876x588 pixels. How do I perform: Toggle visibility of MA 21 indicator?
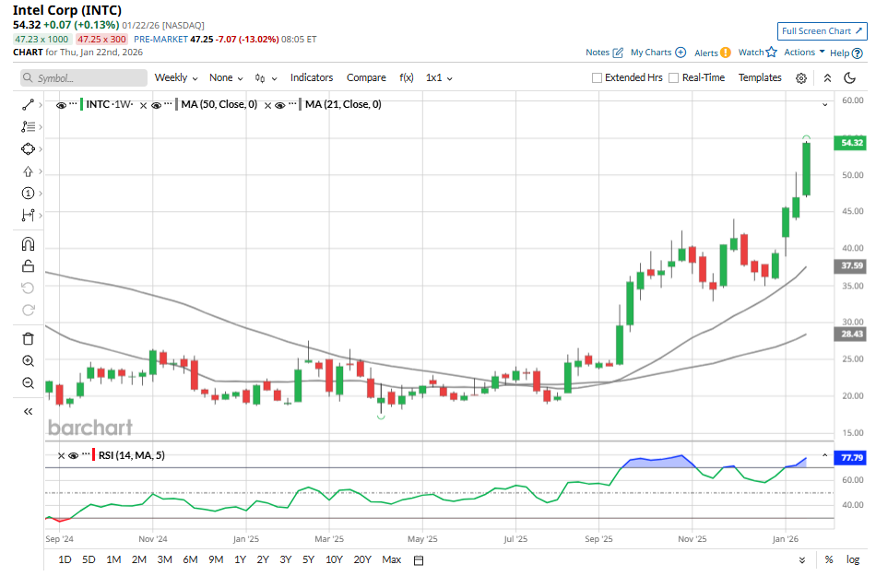pos(280,105)
